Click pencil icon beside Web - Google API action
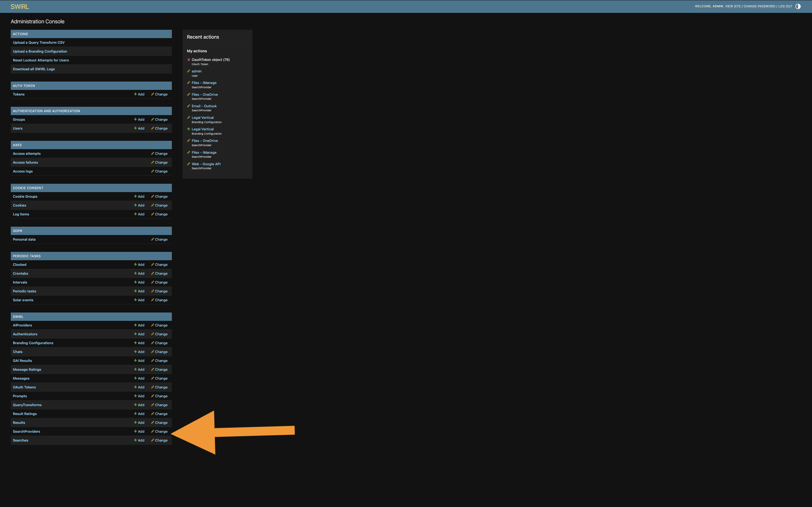 pyautogui.click(x=189, y=164)
